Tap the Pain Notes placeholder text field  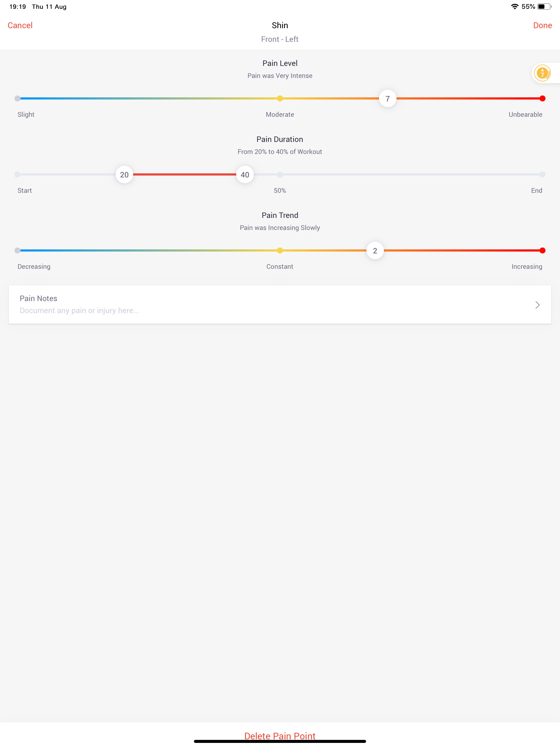point(80,310)
